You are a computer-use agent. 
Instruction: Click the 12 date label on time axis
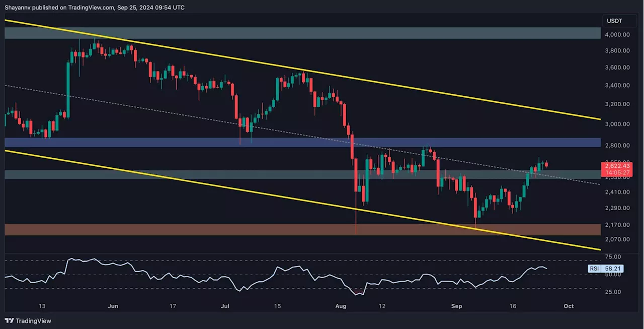382,306
